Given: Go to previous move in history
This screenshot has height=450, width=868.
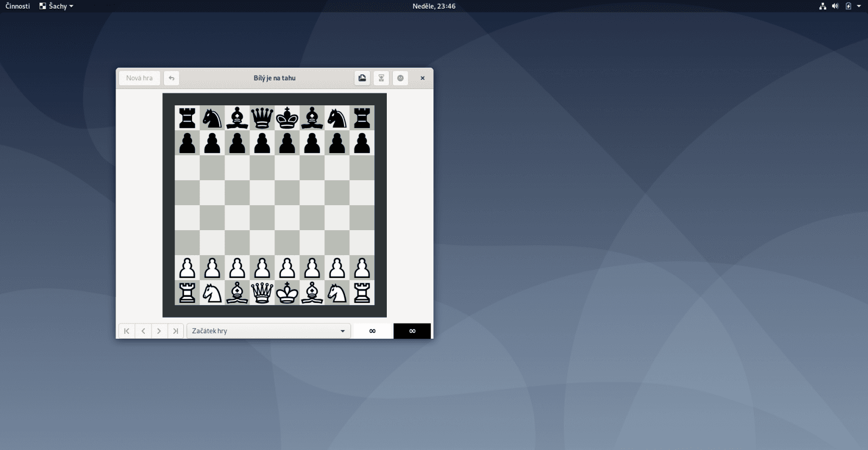Looking at the screenshot, I should point(143,331).
